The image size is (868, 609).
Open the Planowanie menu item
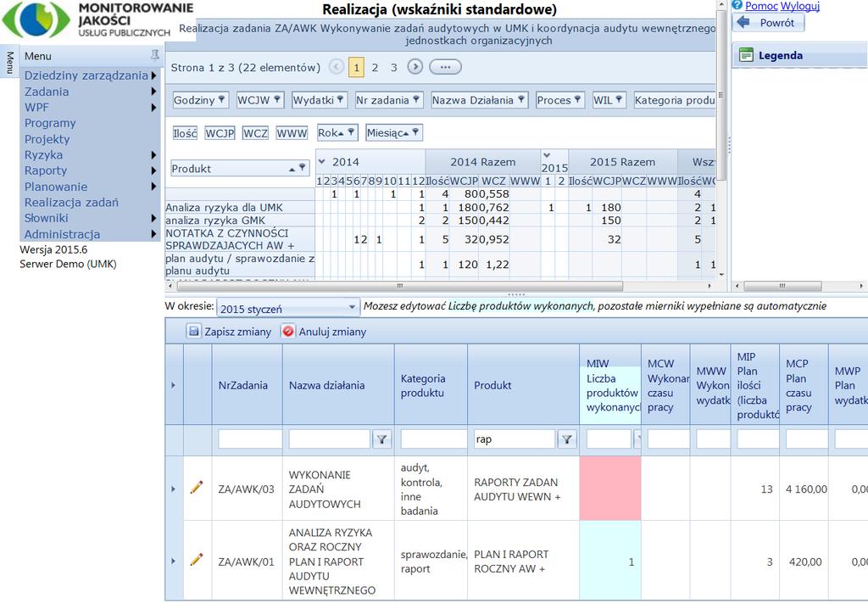(x=55, y=187)
